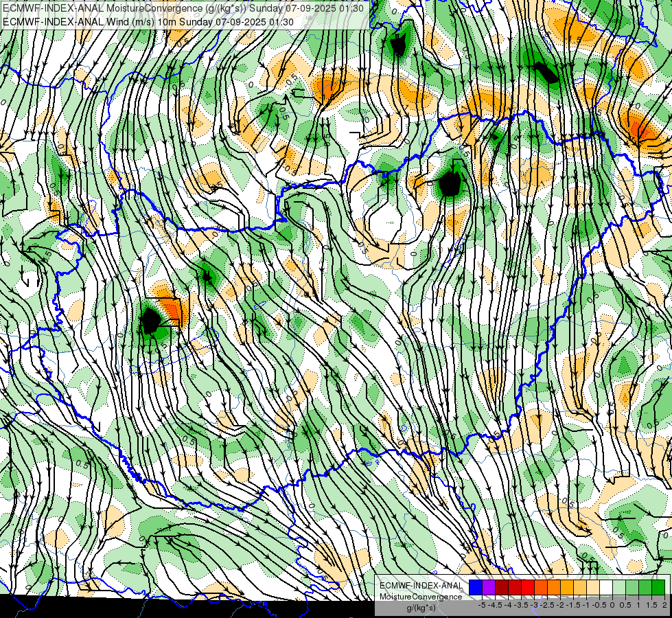
Task: Pick the legend swatch between -4 and -3.5
Action: (515, 587)
